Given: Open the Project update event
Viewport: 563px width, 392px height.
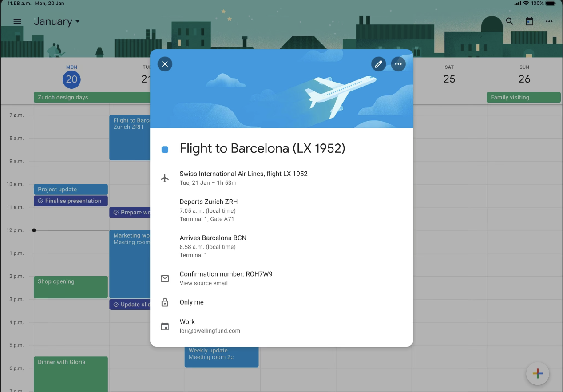Looking at the screenshot, I should coord(71,190).
